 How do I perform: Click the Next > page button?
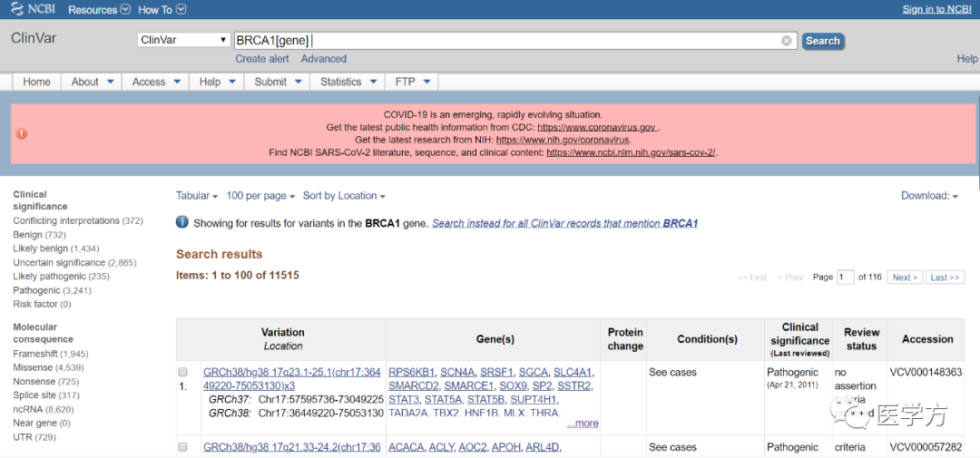905,278
